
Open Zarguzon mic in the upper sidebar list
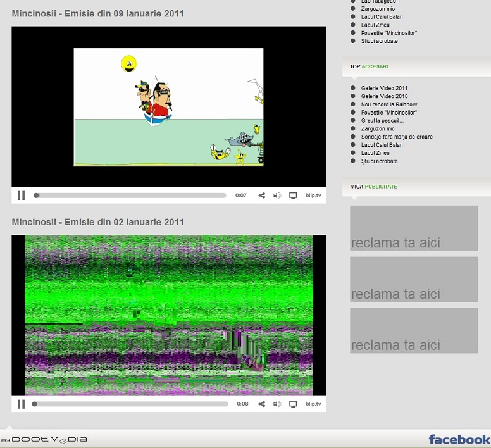[378, 9]
